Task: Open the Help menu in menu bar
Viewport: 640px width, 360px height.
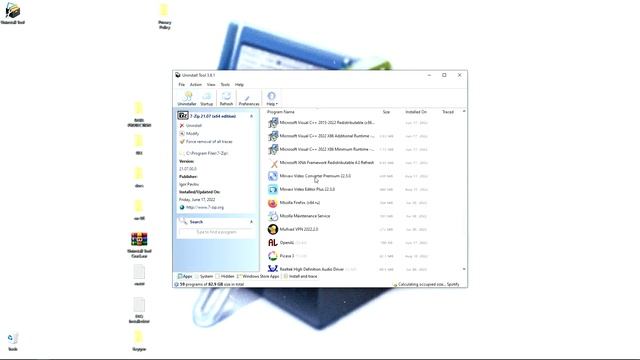Action: pos(239,84)
